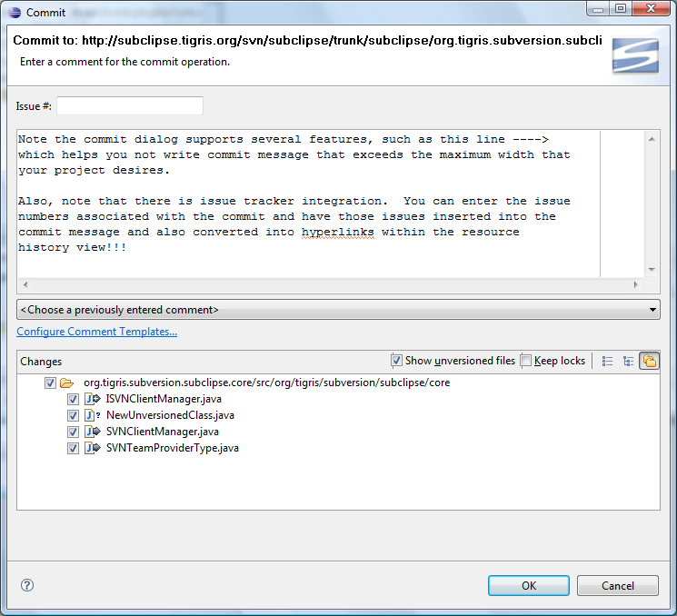Select NewUnversionedClass.java in the changes list
Image resolution: width=677 pixels, height=616 pixels.
click(x=170, y=415)
